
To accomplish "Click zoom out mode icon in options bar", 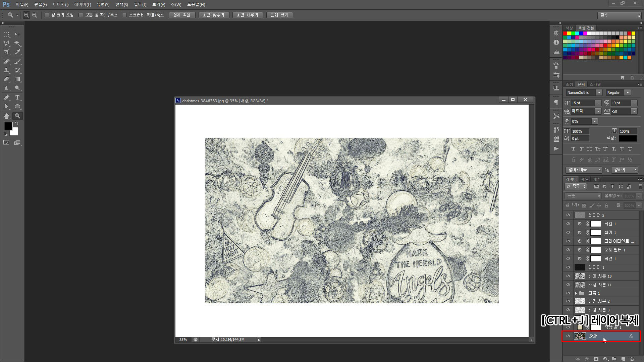I will click(35, 15).
